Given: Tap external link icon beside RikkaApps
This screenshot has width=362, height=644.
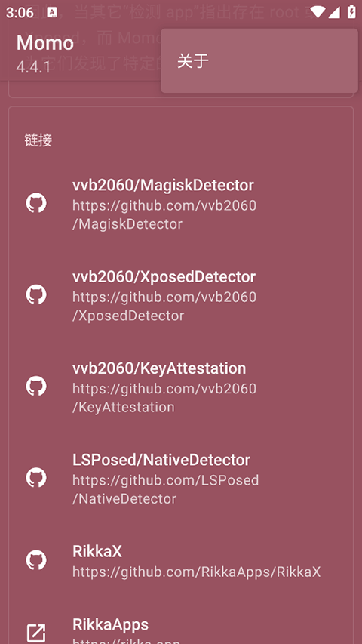Looking at the screenshot, I should pyautogui.click(x=36, y=633).
